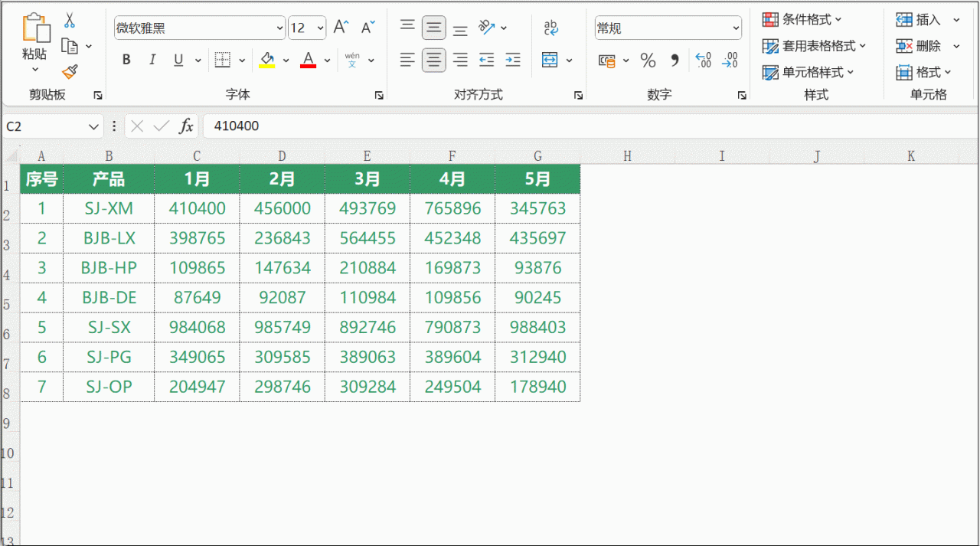Open merge cells dropdown arrow
The height and width of the screenshot is (546, 980).
[569, 60]
